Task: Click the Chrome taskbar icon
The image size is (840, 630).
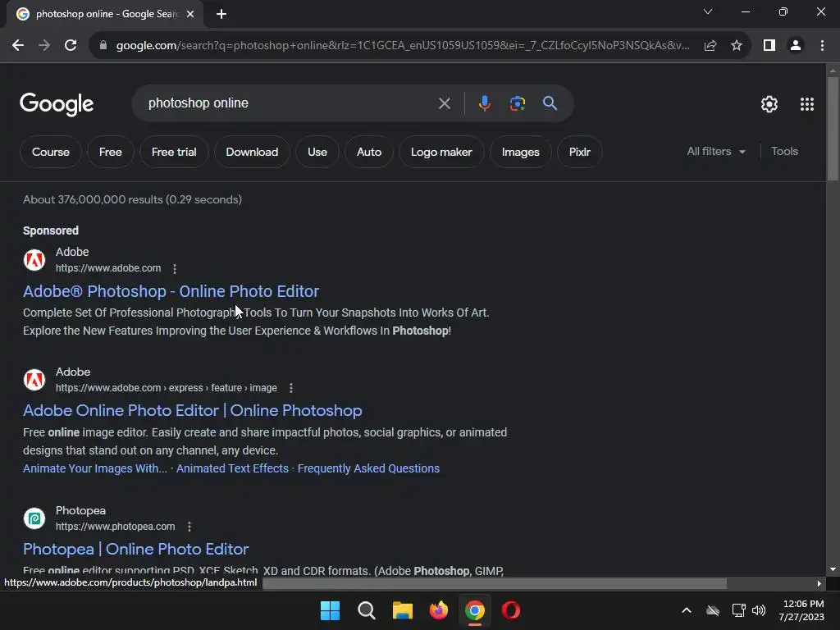Action: (475, 610)
